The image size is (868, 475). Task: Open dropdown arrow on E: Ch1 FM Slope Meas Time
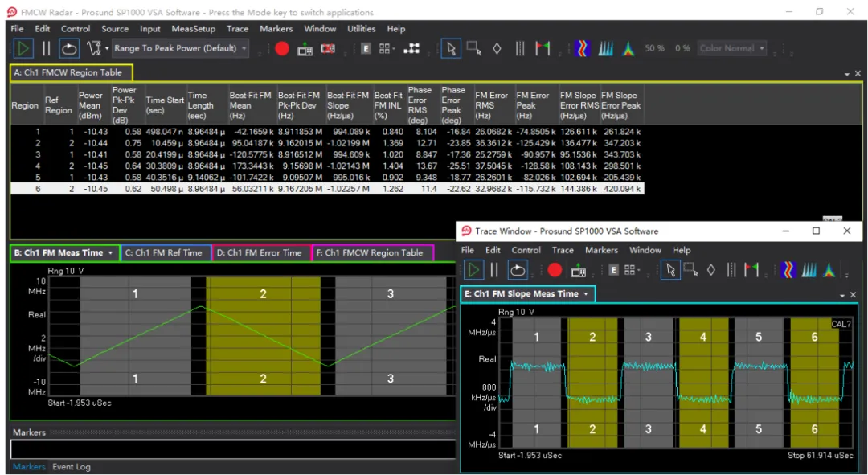586,294
